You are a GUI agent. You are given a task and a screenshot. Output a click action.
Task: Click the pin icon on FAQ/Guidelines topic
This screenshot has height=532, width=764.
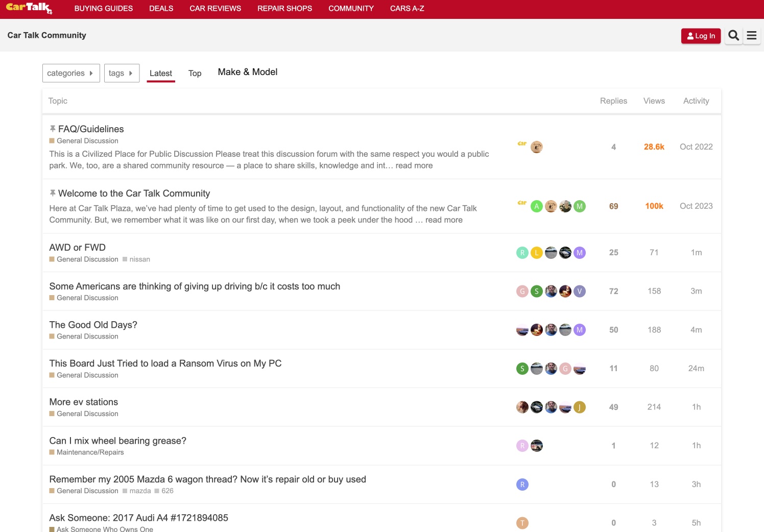click(x=52, y=128)
